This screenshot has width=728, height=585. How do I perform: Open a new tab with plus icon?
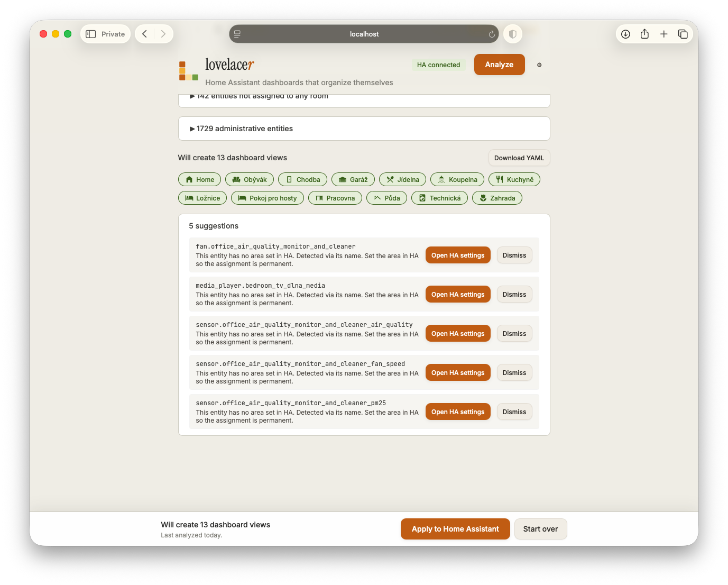click(x=664, y=34)
